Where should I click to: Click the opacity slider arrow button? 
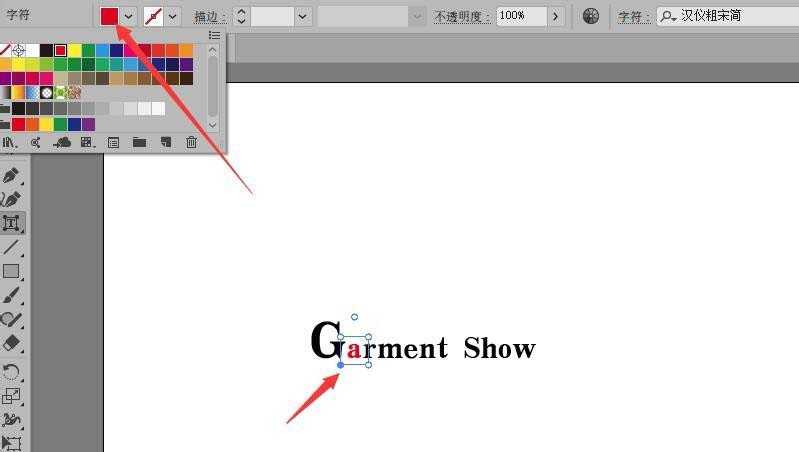[x=555, y=16]
